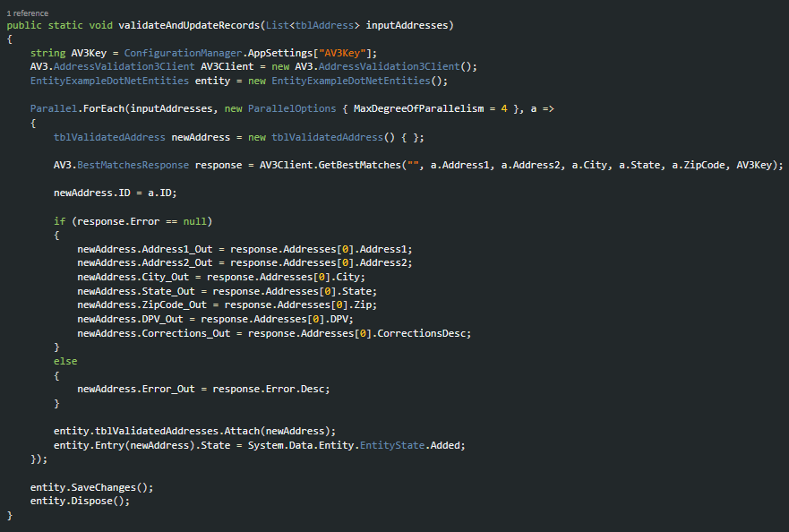Image resolution: width=789 pixels, height=532 pixels.
Task: Click newAddress.DPV_Out assignment
Action: [215, 319]
